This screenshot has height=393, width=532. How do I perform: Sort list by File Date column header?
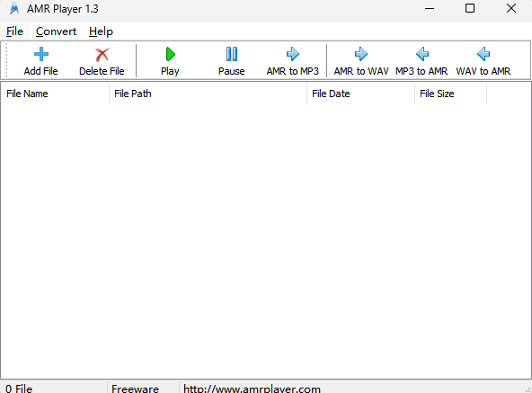[360, 94]
